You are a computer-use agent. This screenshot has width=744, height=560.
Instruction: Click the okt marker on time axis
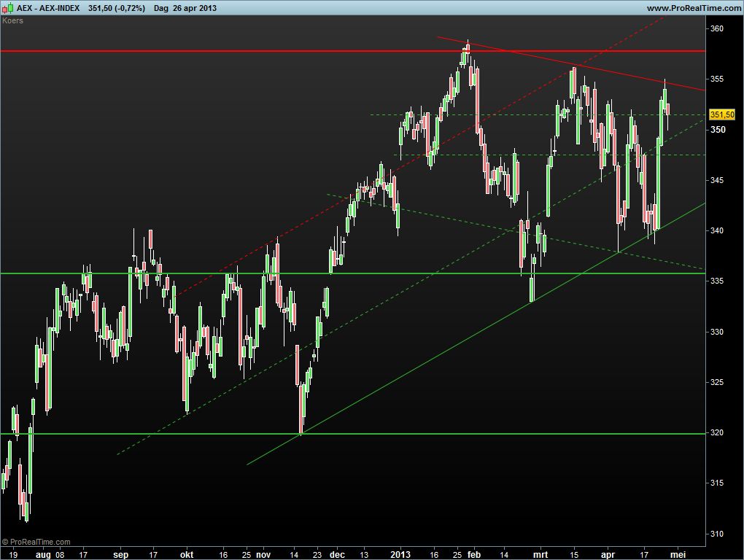tap(187, 553)
